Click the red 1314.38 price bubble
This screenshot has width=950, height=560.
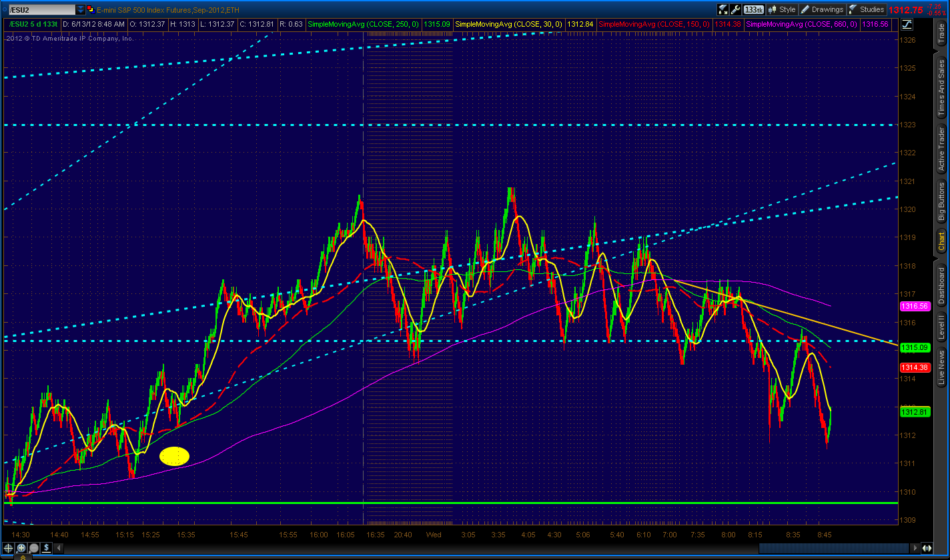pyautogui.click(x=915, y=367)
